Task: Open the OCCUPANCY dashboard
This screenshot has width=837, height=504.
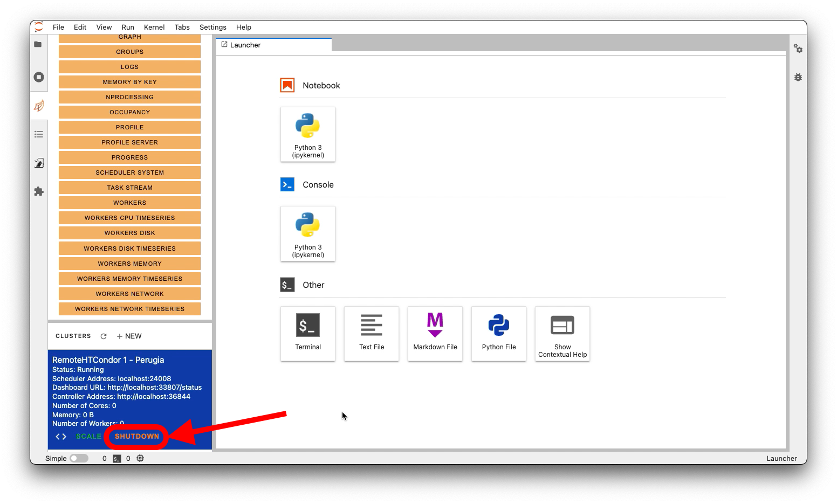Action: [130, 112]
